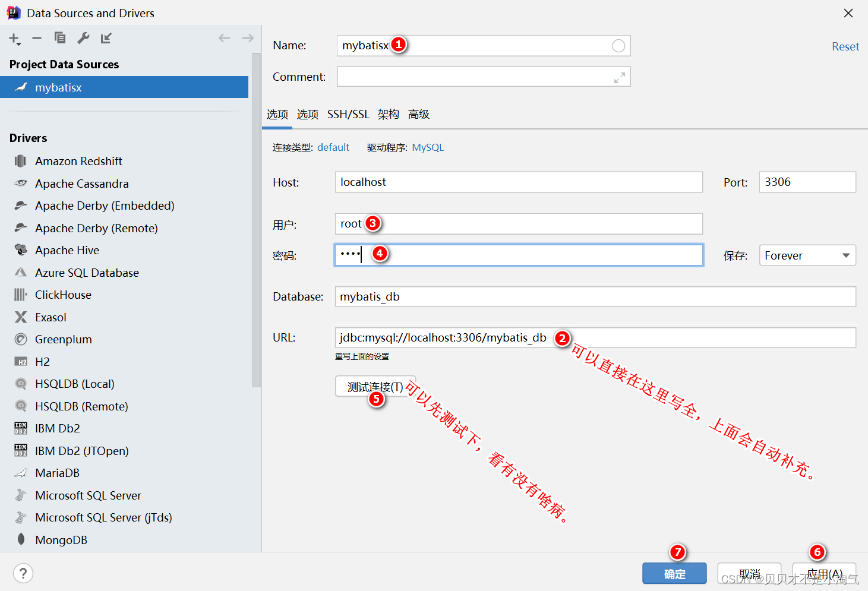Go forward using right arrow icon
Screen dimensions: 868x591
coord(248,38)
